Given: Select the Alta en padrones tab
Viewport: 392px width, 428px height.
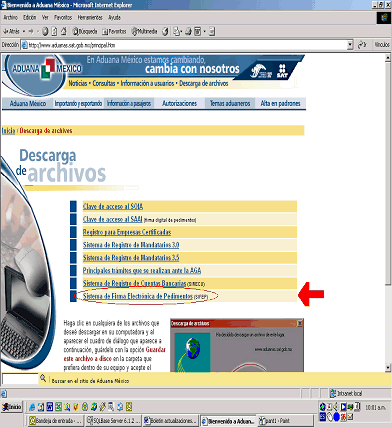Looking at the screenshot, I should tap(280, 104).
